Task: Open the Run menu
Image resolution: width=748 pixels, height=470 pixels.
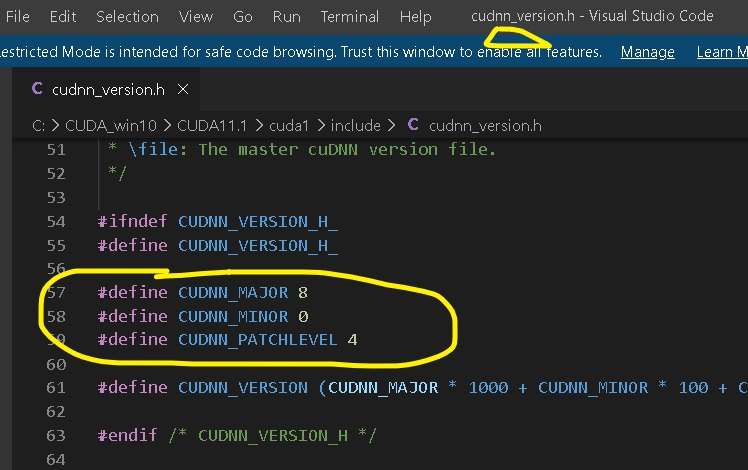Action: [287, 17]
